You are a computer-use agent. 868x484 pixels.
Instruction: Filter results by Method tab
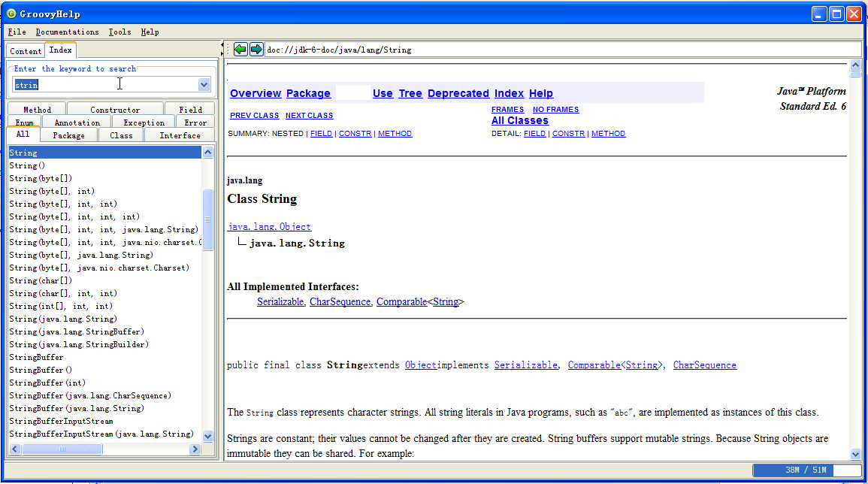click(x=37, y=109)
